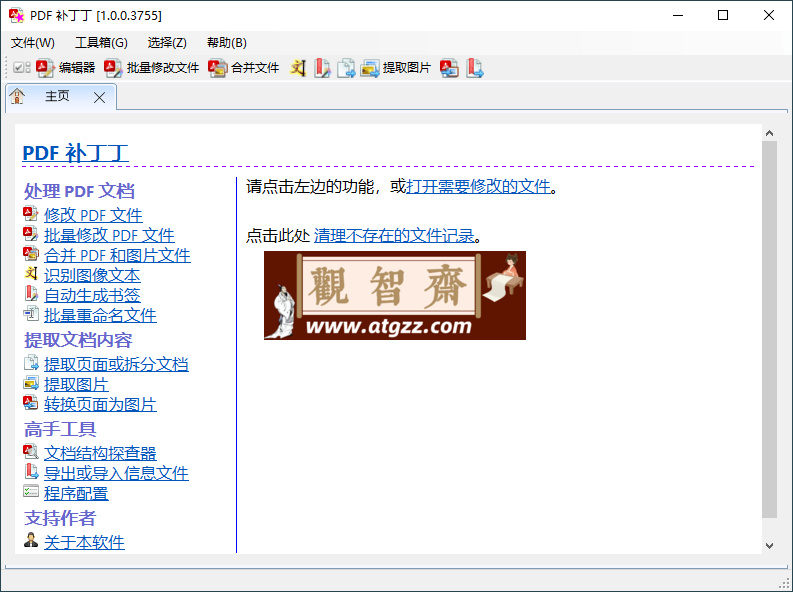Click the icon beside 合并 PDF 和图片文件
793x592 pixels.
pyautogui.click(x=31, y=254)
